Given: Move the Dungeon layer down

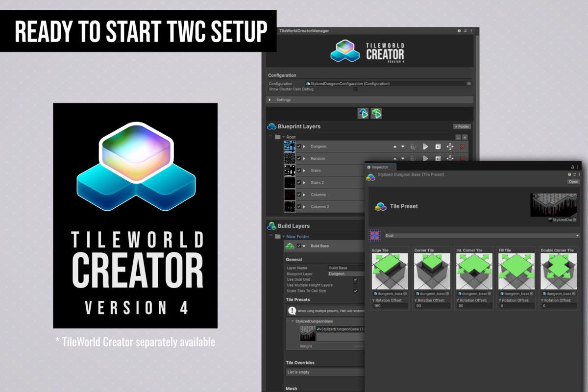Looking at the screenshot, I should click(x=403, y=147).
